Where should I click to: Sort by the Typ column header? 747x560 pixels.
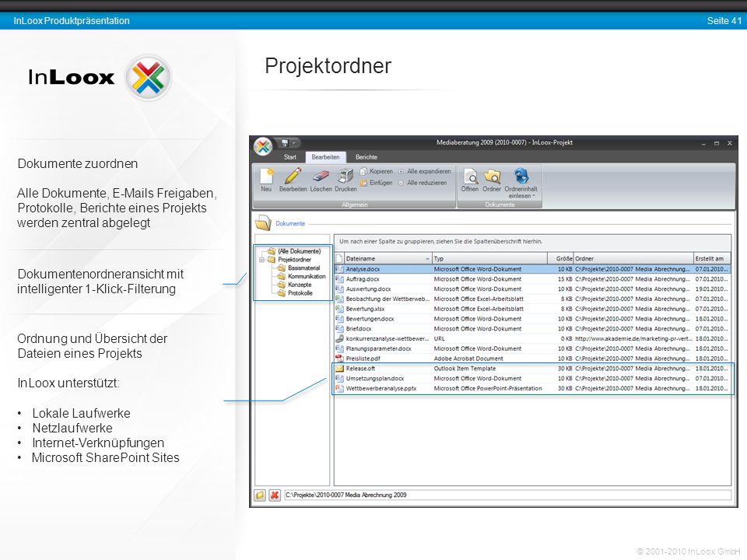(489, 258)
